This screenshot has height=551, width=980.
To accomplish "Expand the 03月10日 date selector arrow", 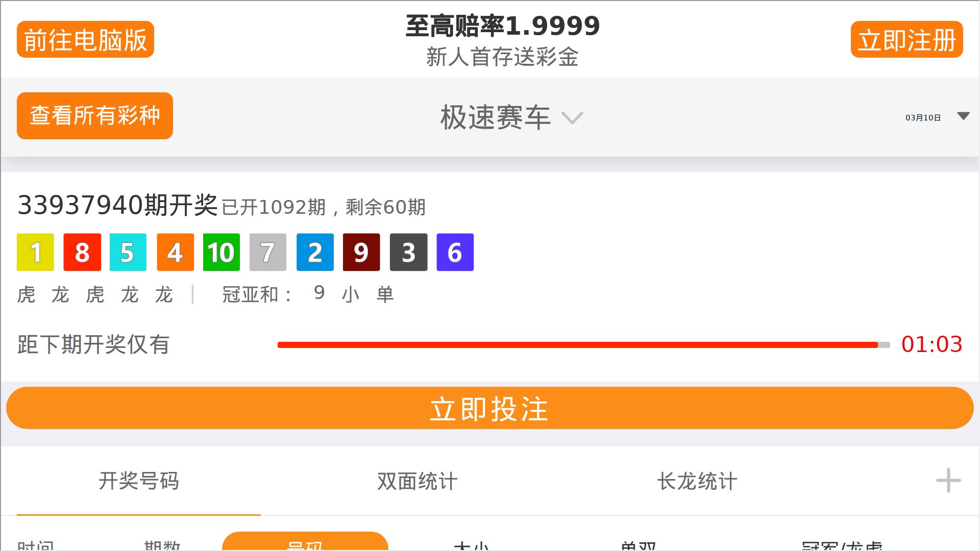I will (x=963, y=116).
